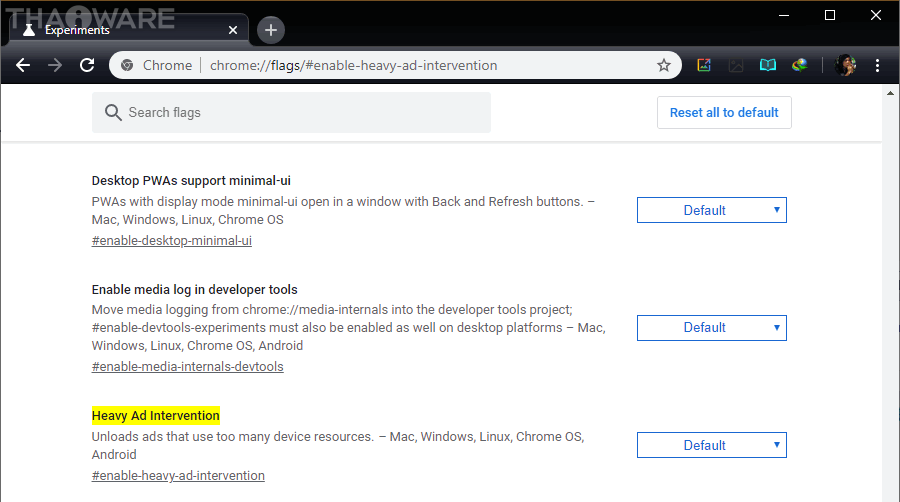Reload the page with the refresh icon
Screen dimensions: 900x502
(87, 65)
